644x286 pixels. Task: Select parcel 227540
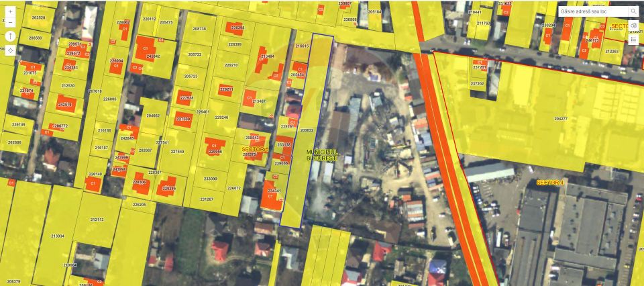click(x=177, y=152)
